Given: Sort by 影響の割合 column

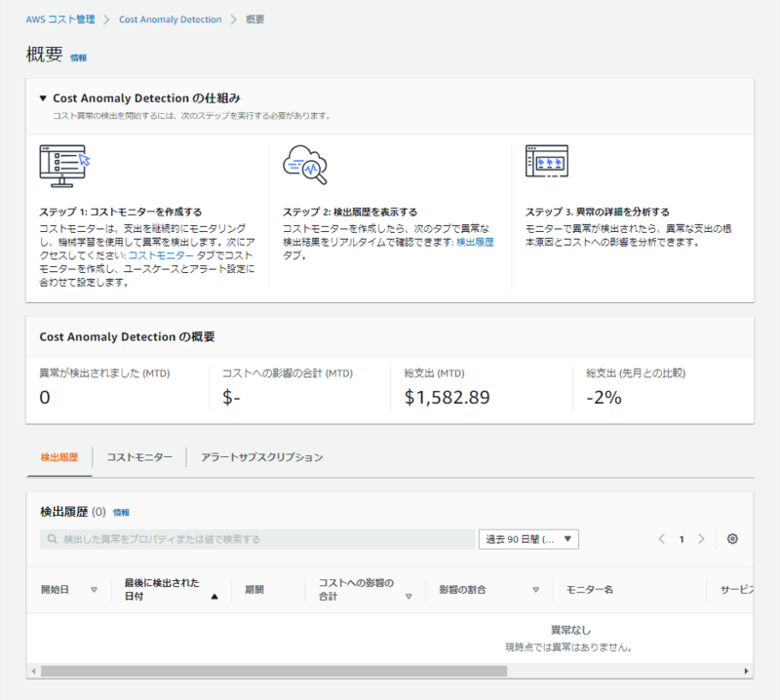Looking at the screenshot, I should click(535, 590).
